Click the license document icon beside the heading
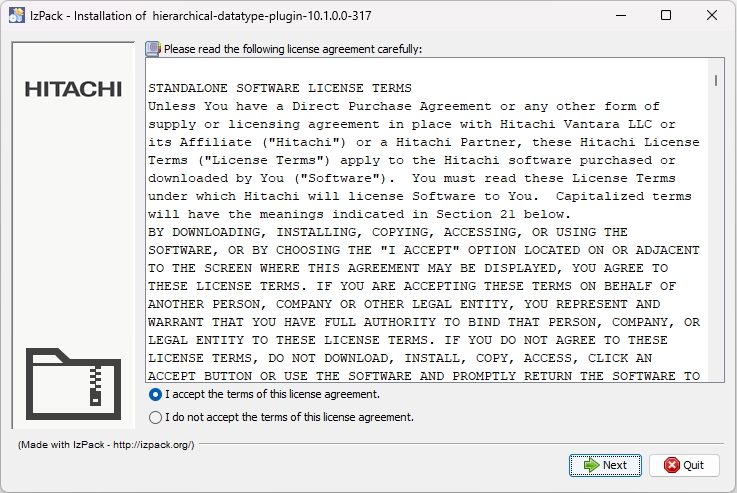Screen dimensions: 737x493 [x=152, y=49]
